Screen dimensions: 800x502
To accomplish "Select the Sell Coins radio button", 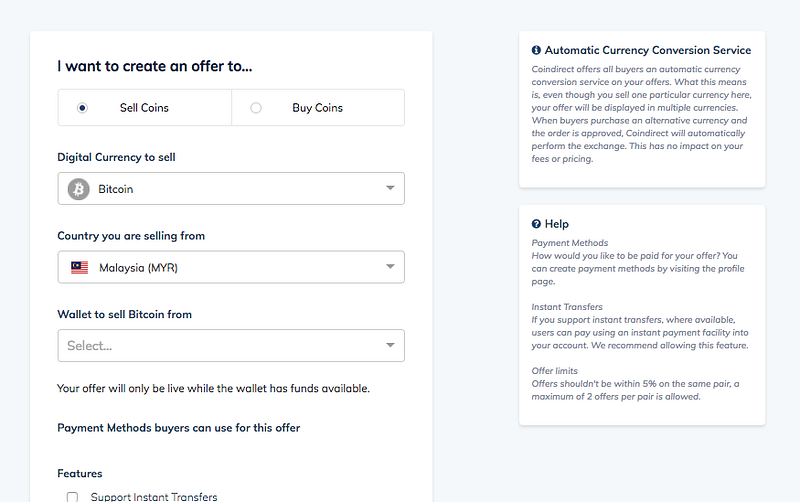I will 82,108.
